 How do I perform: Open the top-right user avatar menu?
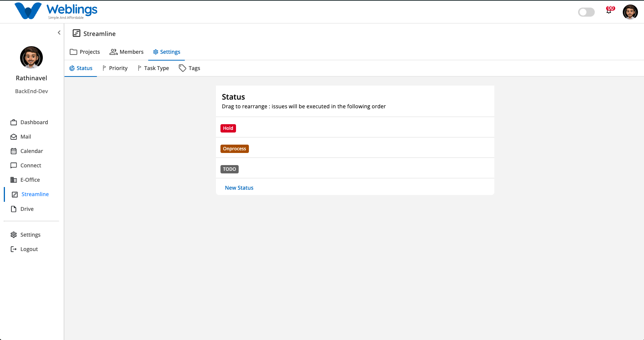(x=630, y=12)
